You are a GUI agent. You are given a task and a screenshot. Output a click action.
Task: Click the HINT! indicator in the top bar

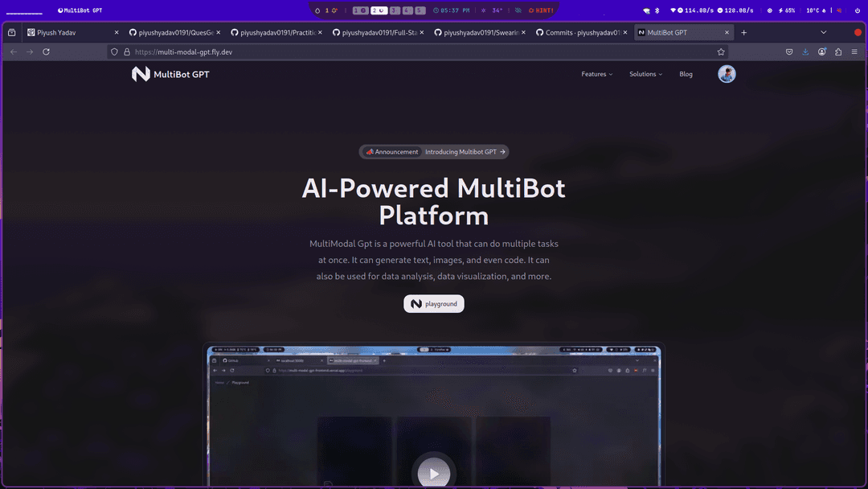(541, 10)
